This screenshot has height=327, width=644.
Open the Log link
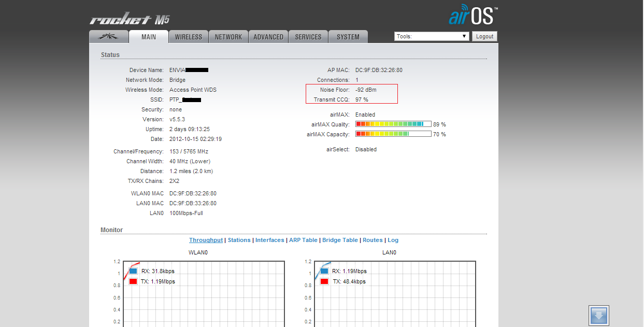(x=393, y=240)
